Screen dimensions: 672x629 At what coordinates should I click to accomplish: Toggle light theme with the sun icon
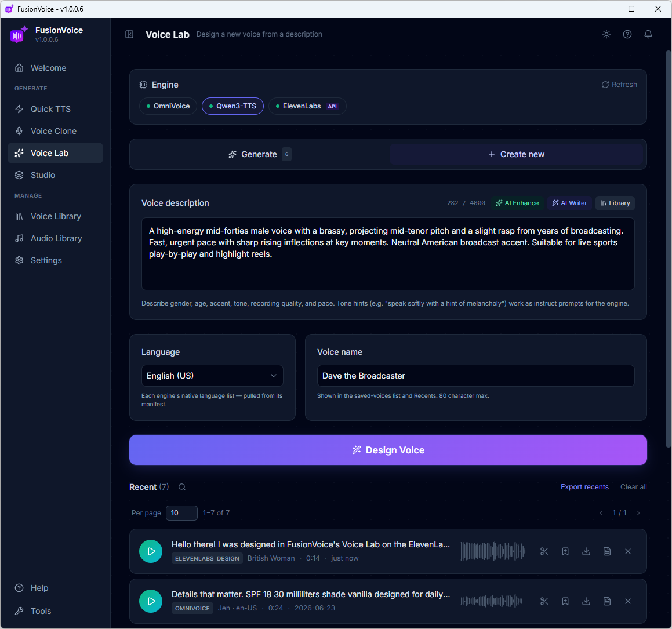tap(606, 34)
